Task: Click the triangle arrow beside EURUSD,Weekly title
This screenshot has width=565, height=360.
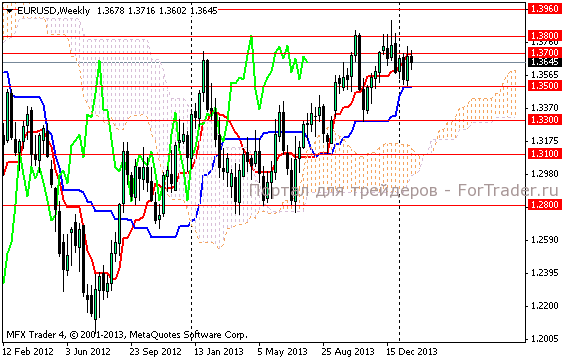Action: point(9,11)
